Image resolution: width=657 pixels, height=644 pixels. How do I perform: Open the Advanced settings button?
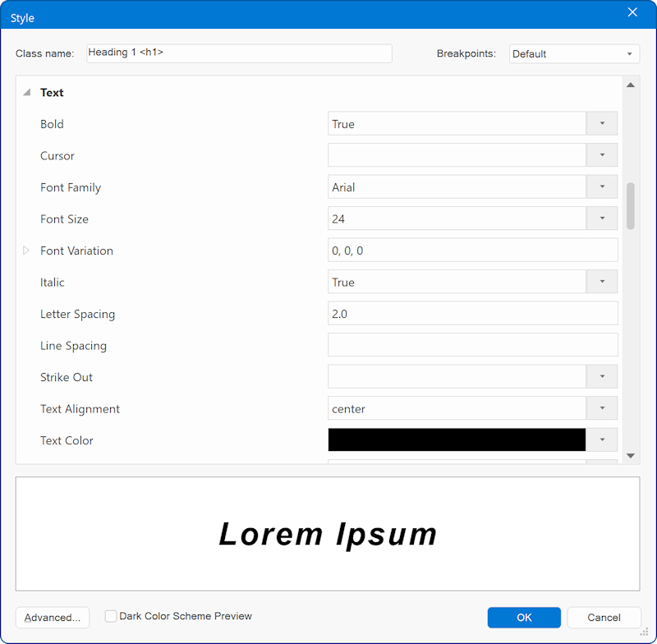53,618
